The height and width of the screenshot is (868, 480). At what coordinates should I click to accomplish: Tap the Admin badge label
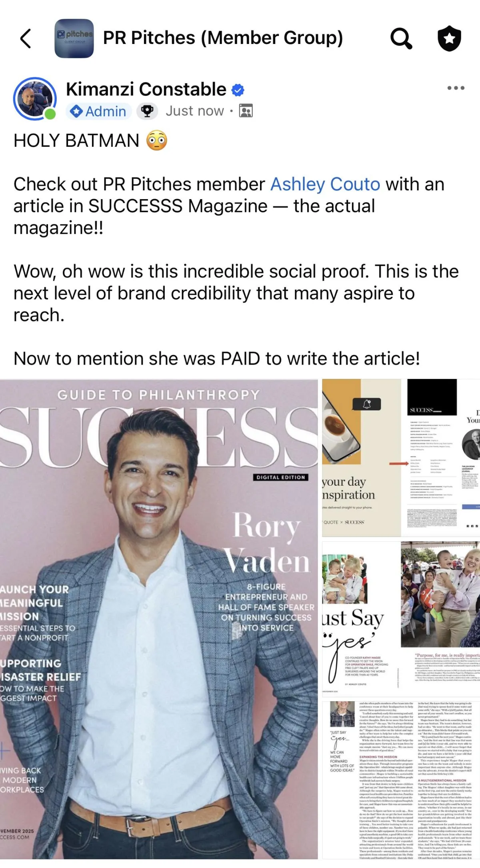point(98,111)
